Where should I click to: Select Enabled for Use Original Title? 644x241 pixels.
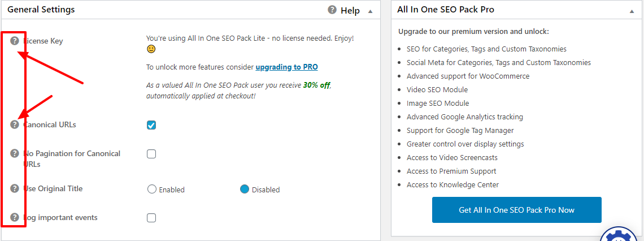point(151,190)
